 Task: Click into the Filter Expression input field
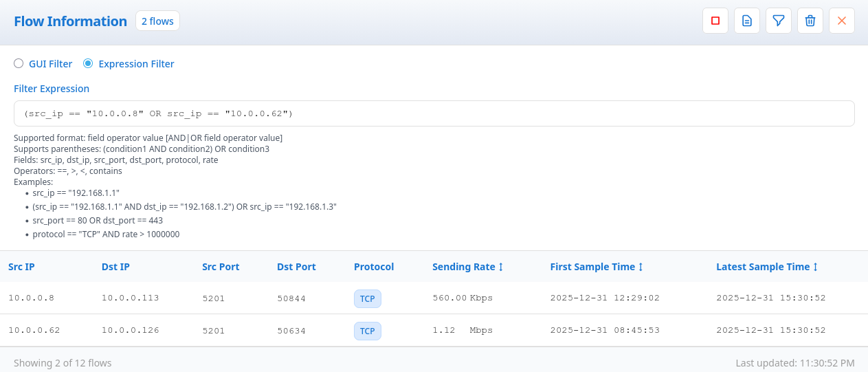click(x=434, y=113)
